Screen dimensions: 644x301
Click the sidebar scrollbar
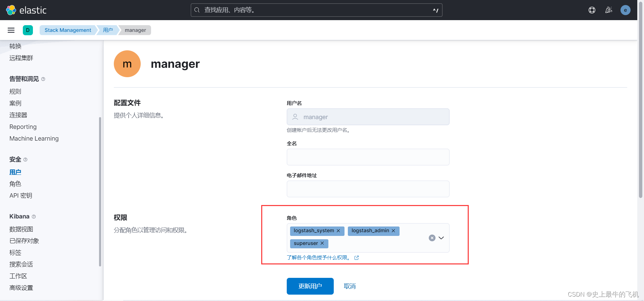click(100, 191)
